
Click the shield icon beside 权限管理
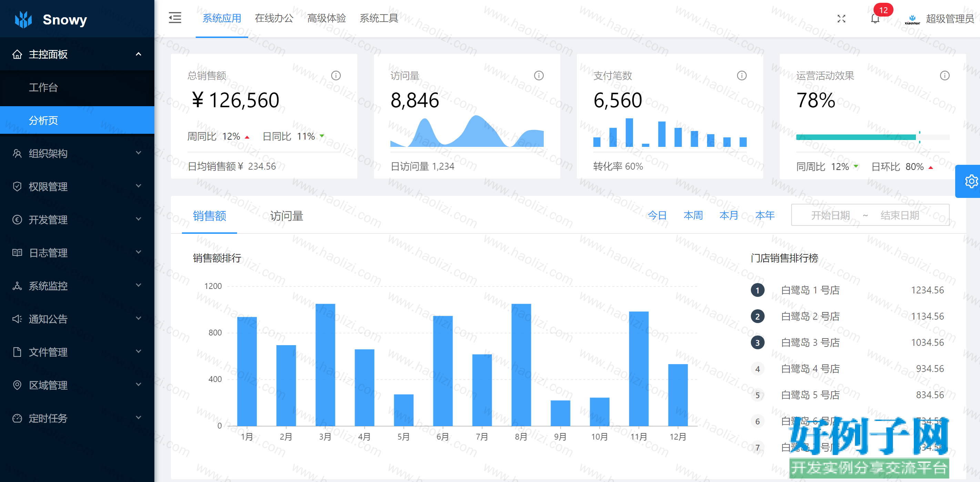tap(17, 186)
